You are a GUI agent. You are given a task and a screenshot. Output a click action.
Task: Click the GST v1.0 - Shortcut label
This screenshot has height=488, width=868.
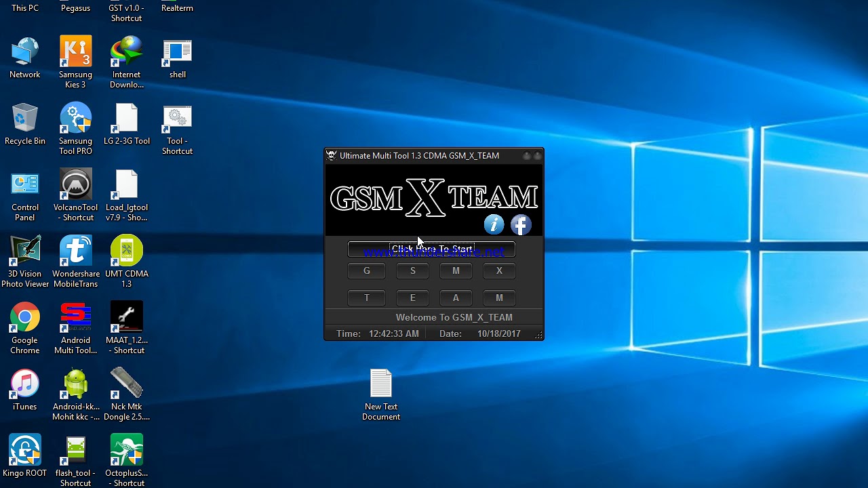point(127,13)
